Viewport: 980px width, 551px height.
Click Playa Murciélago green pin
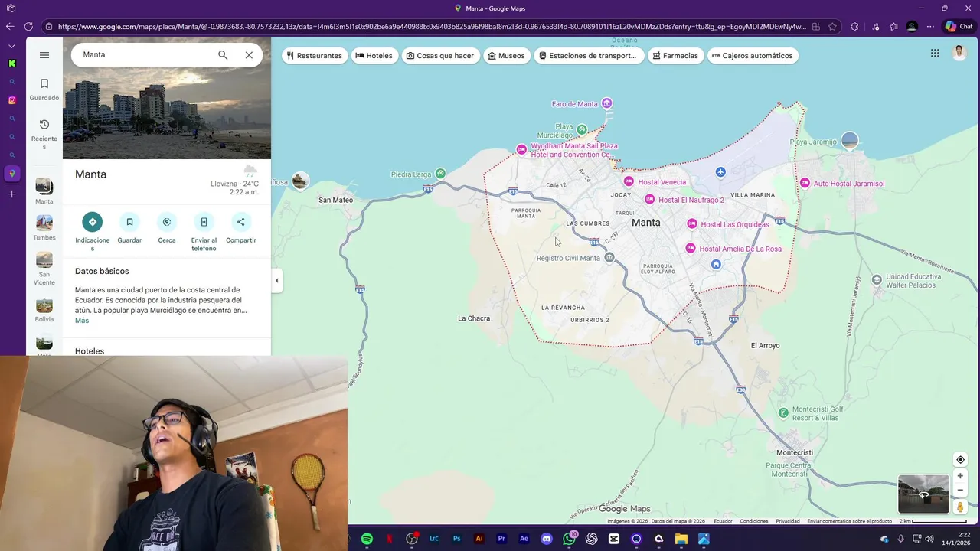tap(582, 129)
